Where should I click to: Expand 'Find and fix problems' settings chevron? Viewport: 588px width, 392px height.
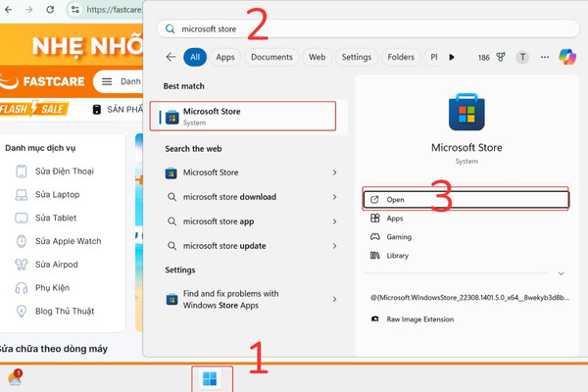(x=334, y=299)
